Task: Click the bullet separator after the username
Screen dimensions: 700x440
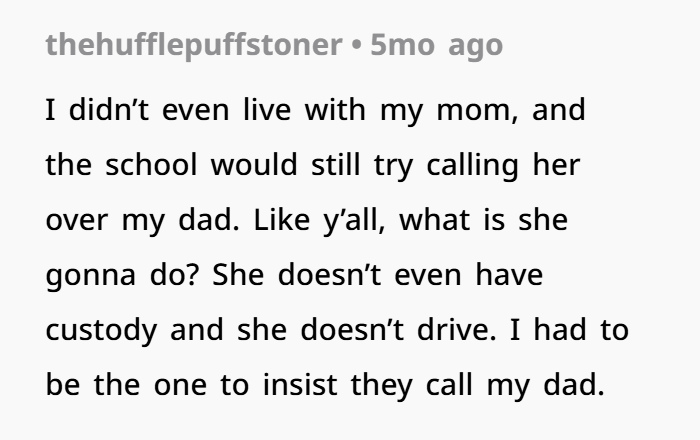Action: point(356,46)
